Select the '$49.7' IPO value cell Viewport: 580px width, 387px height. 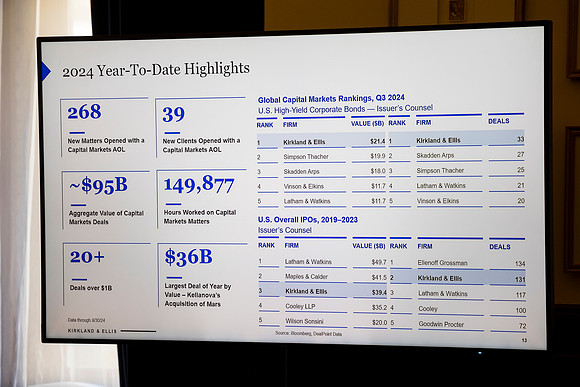pyautogui.click(x=379, y=262)
